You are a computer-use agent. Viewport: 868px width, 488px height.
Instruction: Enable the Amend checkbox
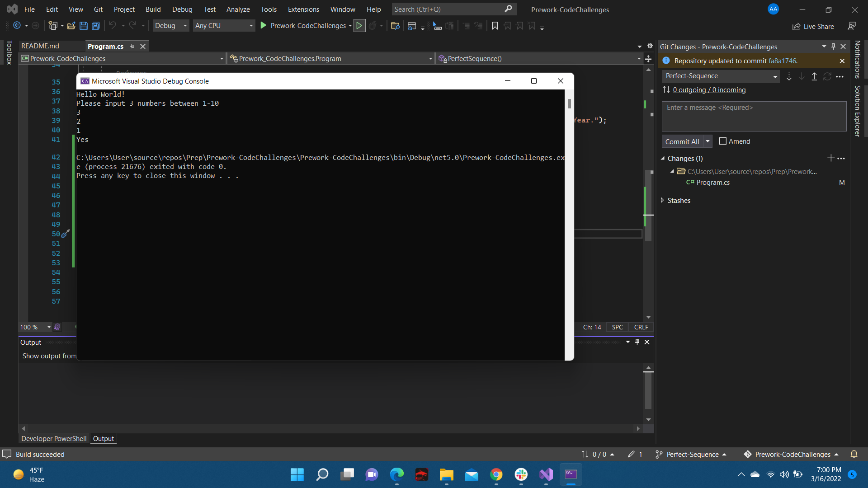click(x=722, y=141)
